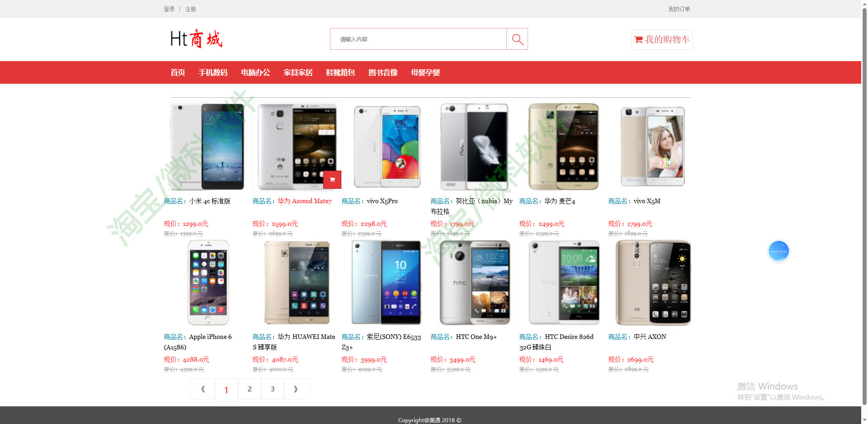The image size is (868, 424).
Task: Open 我的购物车 shopping cart
Action: click(x=662, y=39)
